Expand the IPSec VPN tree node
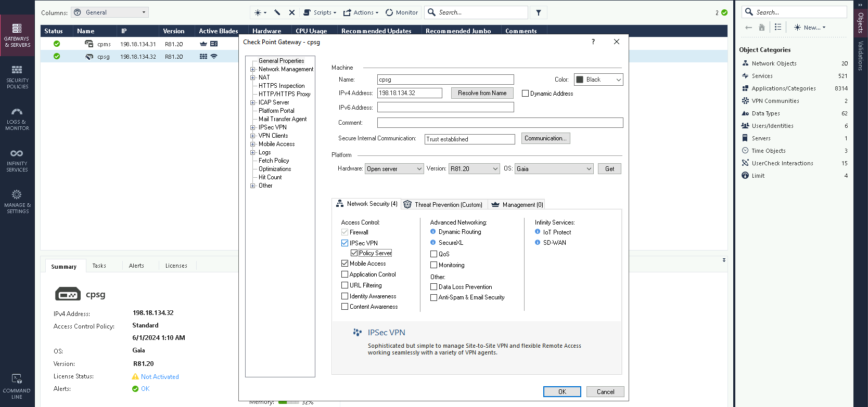Viewport: 868px width, 407px height. tap(253, 127)
